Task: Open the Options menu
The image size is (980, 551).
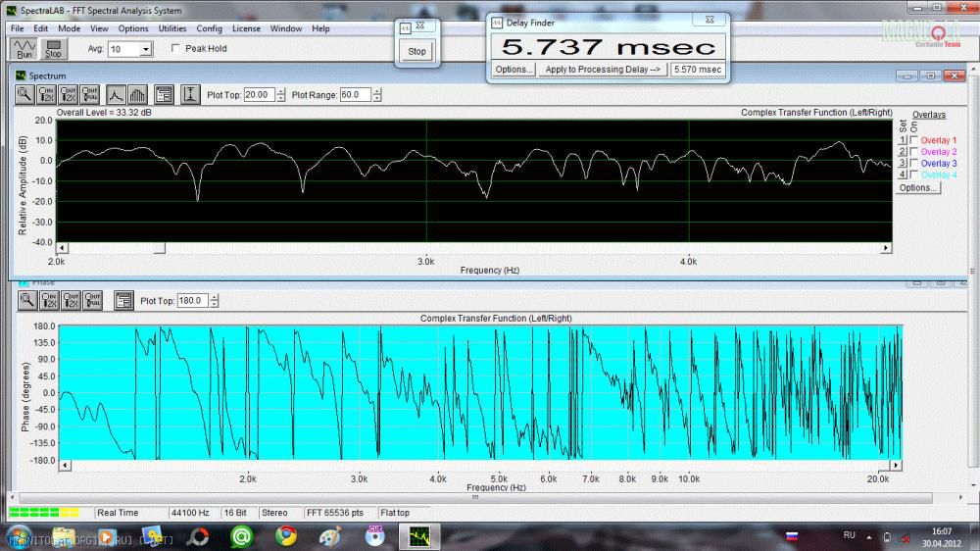Action: [x=133, y=28]
